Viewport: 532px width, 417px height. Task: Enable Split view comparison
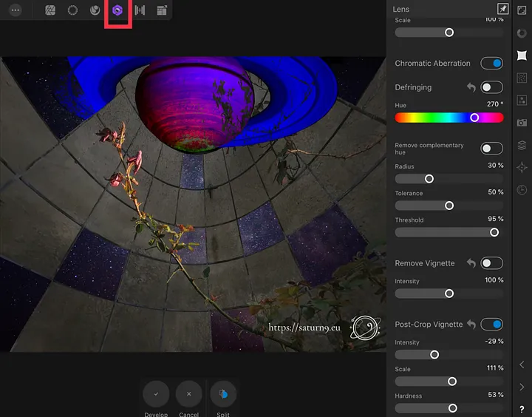[223, 395]
